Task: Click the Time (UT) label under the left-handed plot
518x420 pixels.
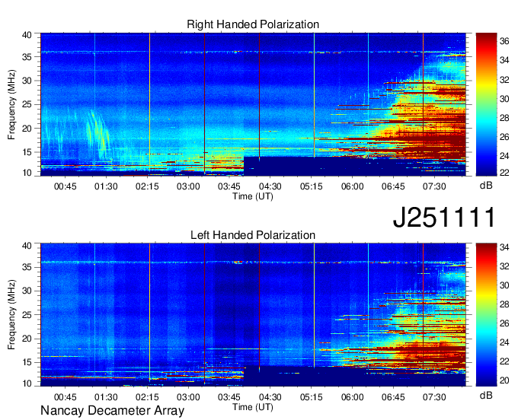Action: click(x=253, y=407)
